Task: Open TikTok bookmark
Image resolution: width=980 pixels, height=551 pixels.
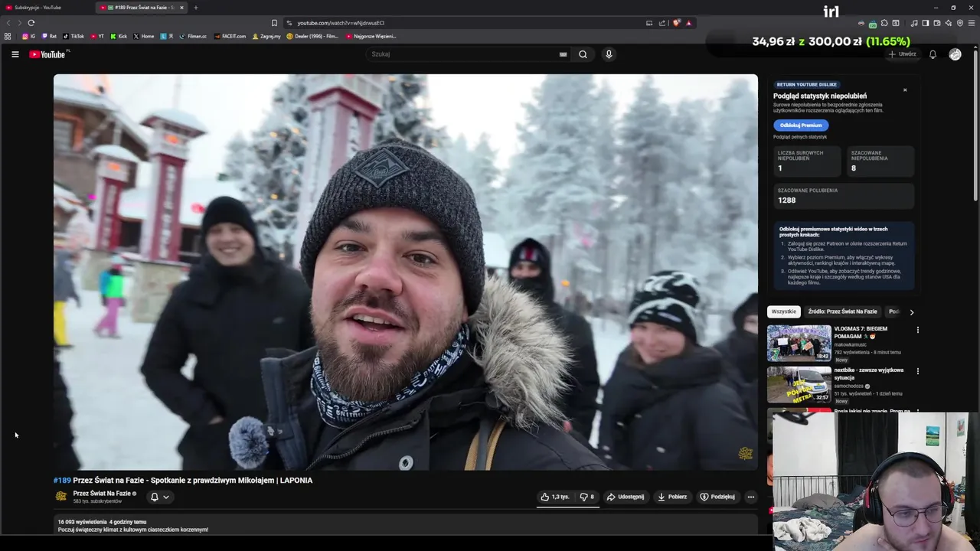Action: click(x=73, y=36)
